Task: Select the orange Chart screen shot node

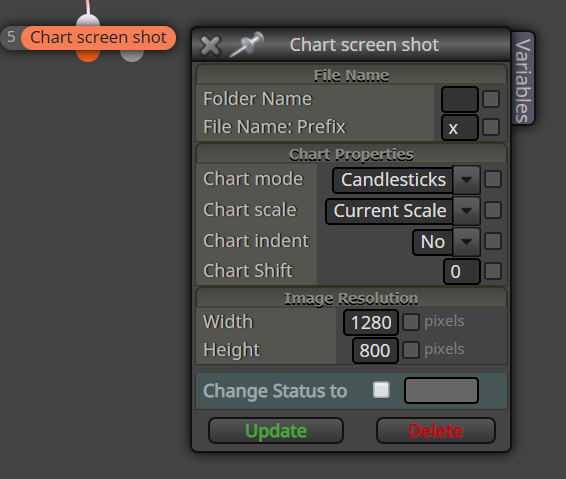Action: [x=98, y=38]
